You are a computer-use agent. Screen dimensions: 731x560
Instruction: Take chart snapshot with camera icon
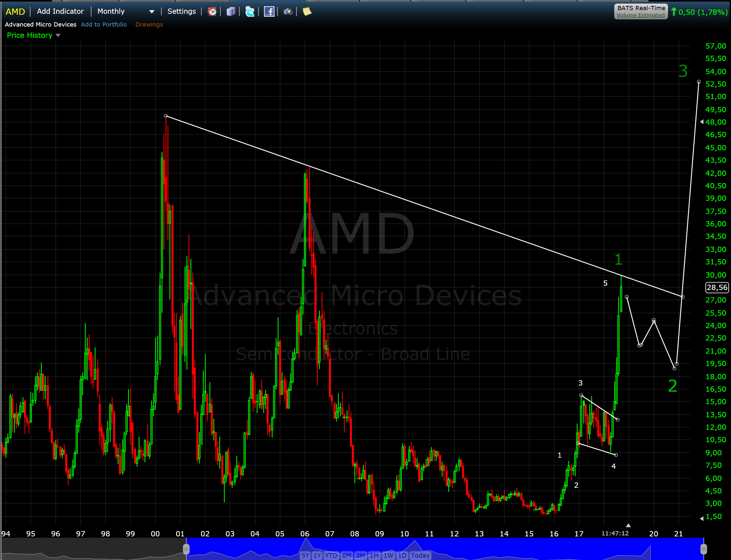pyautogui.click(x=288, y=12)
